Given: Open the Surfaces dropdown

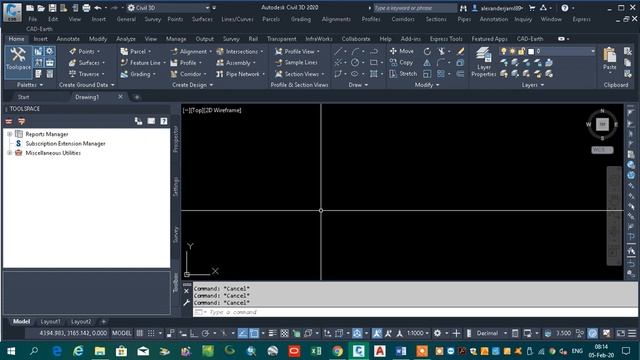Looking at the screenshot, I should [87, 63].
